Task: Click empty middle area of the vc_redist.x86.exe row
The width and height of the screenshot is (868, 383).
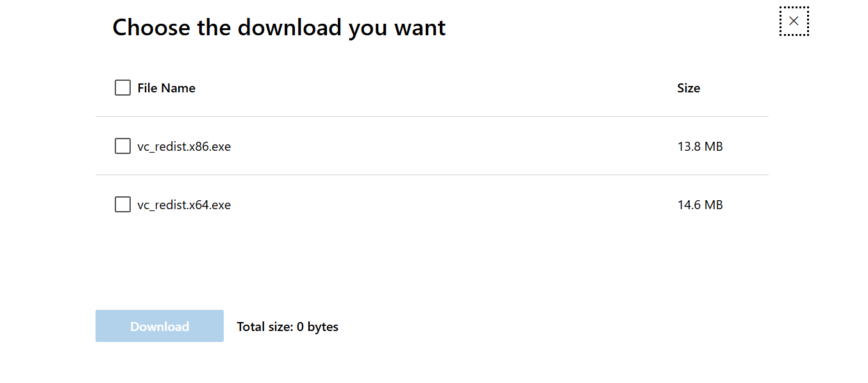Action: 449,146
